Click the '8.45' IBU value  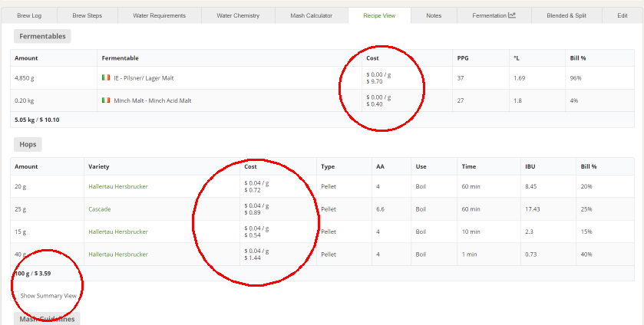[531, 186]
